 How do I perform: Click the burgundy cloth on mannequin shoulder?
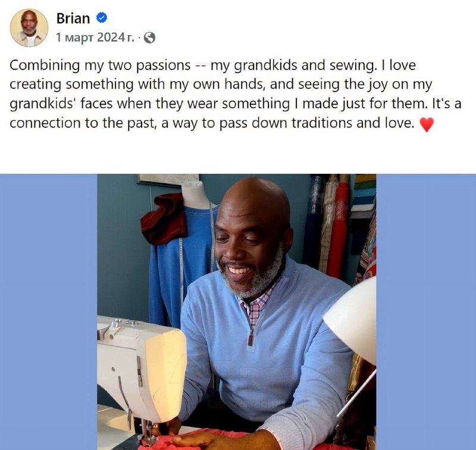[x=165, y=218]
